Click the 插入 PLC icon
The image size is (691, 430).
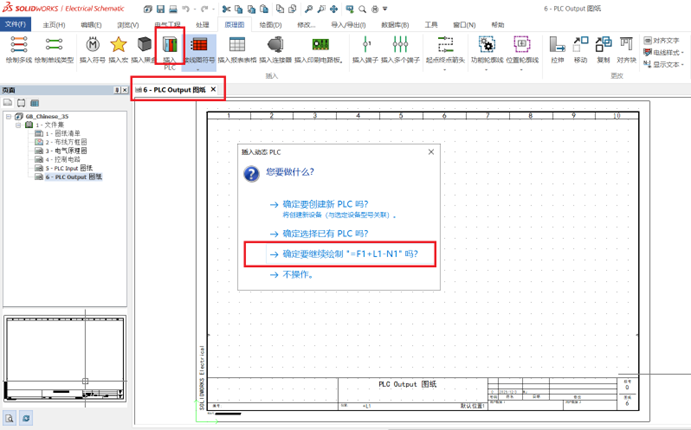170,44
